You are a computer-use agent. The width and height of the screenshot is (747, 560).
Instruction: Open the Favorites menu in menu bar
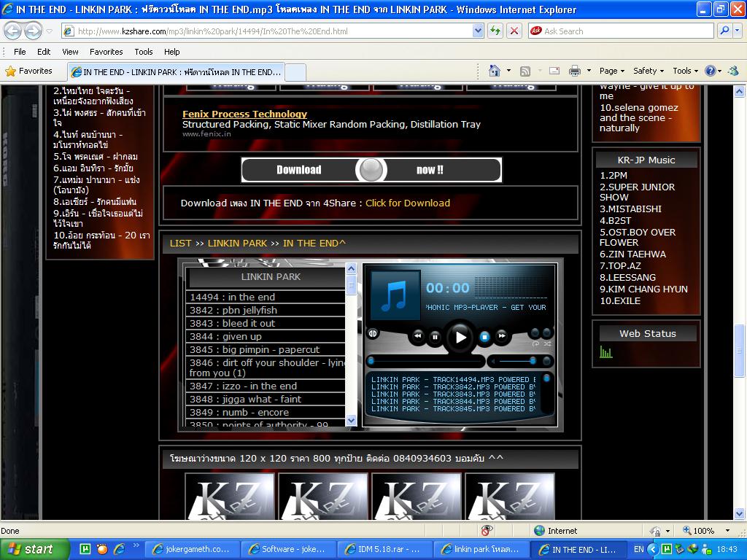pos(107,52)
